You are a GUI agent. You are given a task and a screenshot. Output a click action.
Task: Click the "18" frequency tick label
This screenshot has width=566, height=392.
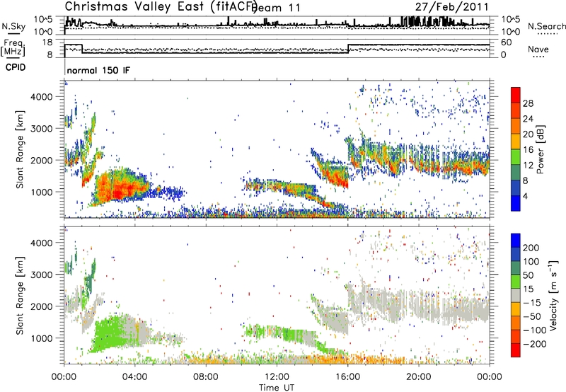click(x=47, y=42)
